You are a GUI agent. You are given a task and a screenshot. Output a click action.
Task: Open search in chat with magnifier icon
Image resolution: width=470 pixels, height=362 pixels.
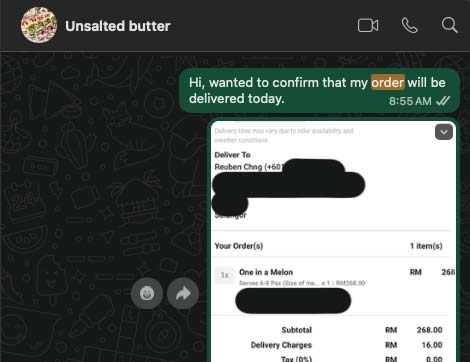449,25
